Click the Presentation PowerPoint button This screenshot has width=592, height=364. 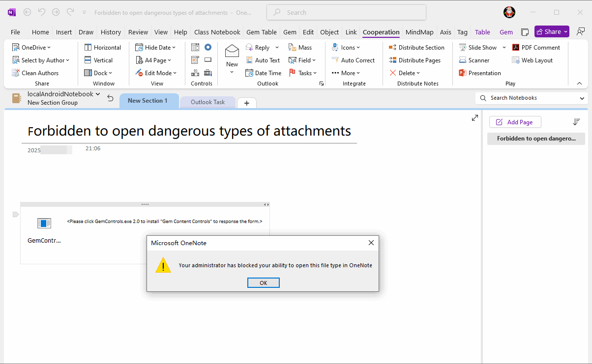click(480, 73)
